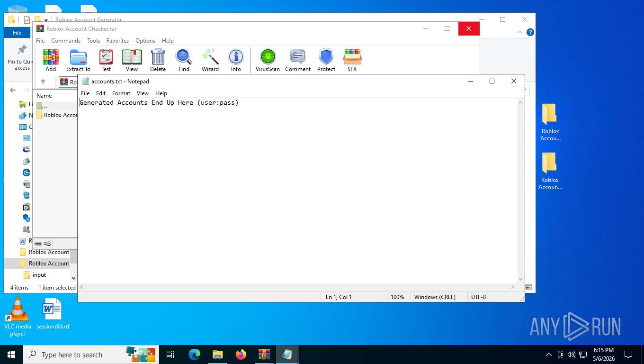This screenshot has width=644, height=364.
Task: Expand the File Explorer ribbon chevron
Action: [x=520, y=32]
